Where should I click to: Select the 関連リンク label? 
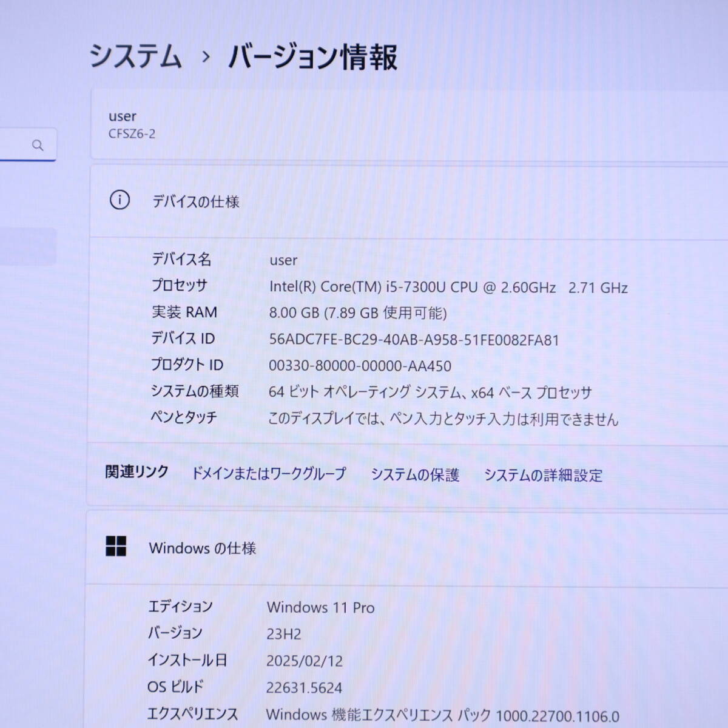(x=136, y=472)
